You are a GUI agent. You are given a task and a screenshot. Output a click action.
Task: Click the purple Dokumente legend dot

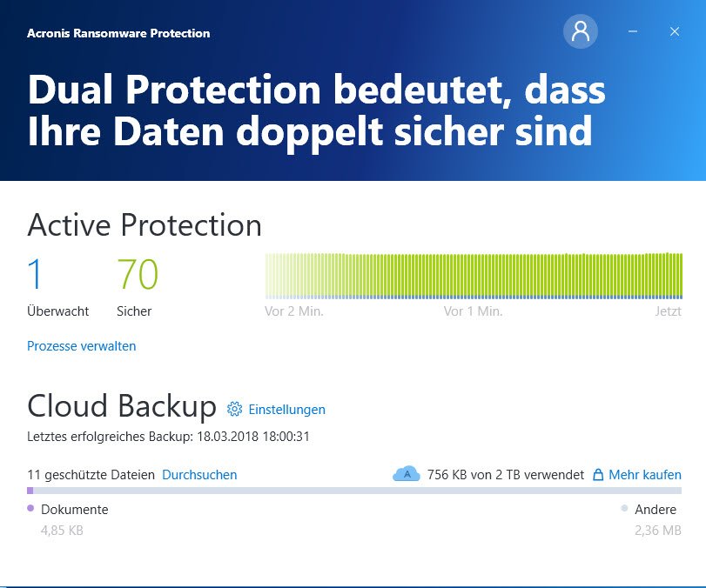(30, 509)
